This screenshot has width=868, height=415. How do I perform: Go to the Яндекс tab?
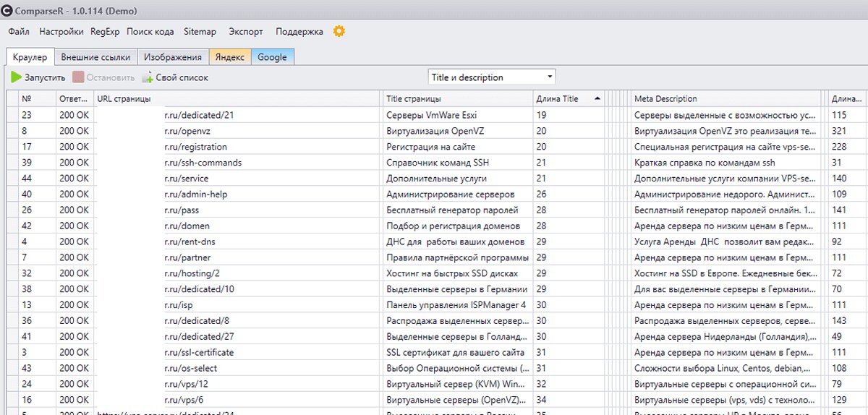point(230,57)
